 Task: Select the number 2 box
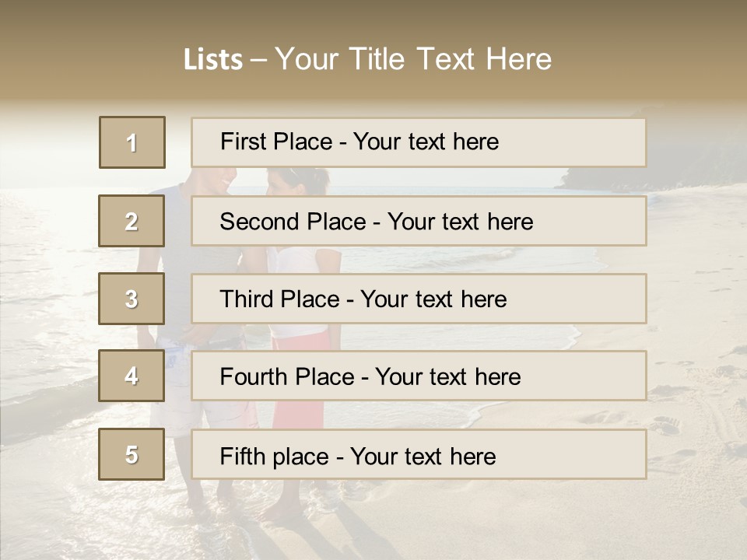132,221
